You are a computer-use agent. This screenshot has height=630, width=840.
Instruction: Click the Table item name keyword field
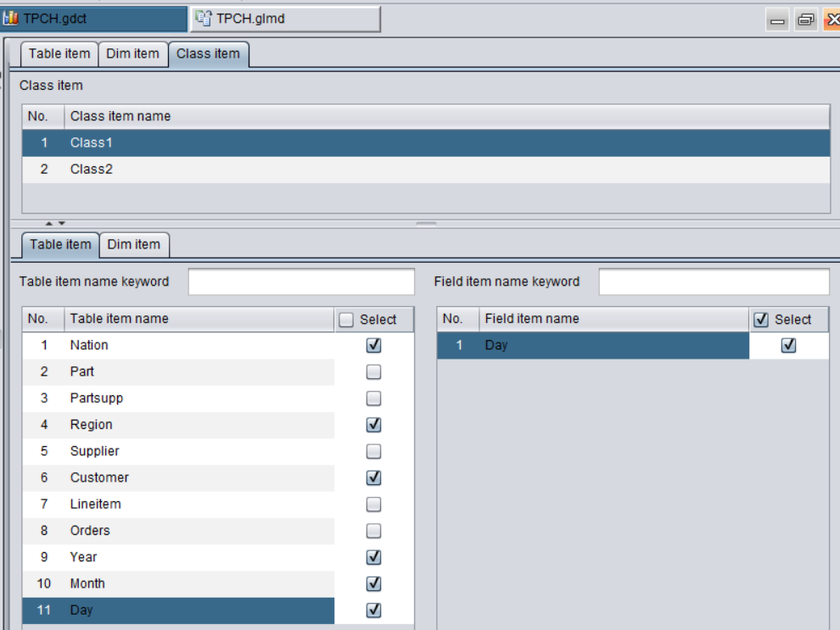300,282
